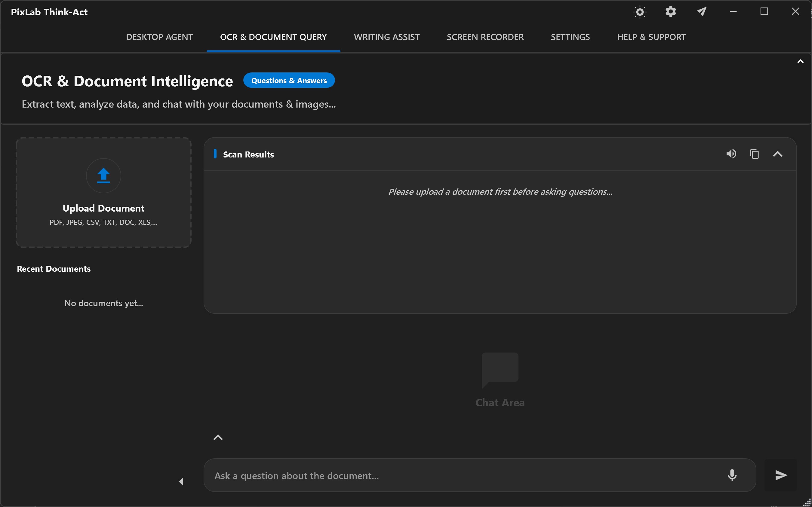Image resolution: width=812 pixels, height=507 pixels.
Task: Click the window resize grip in corner
Action: [807, 502]
